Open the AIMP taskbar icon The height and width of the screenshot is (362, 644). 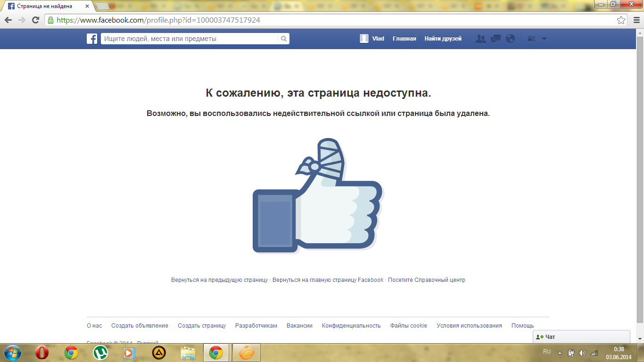point(159,353)
